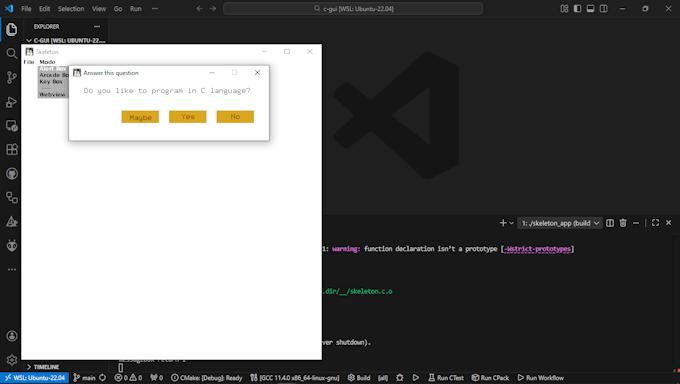Open the Accounts menu
The height and width of the screenshot is (384, 680).
[x=12, y=336]
